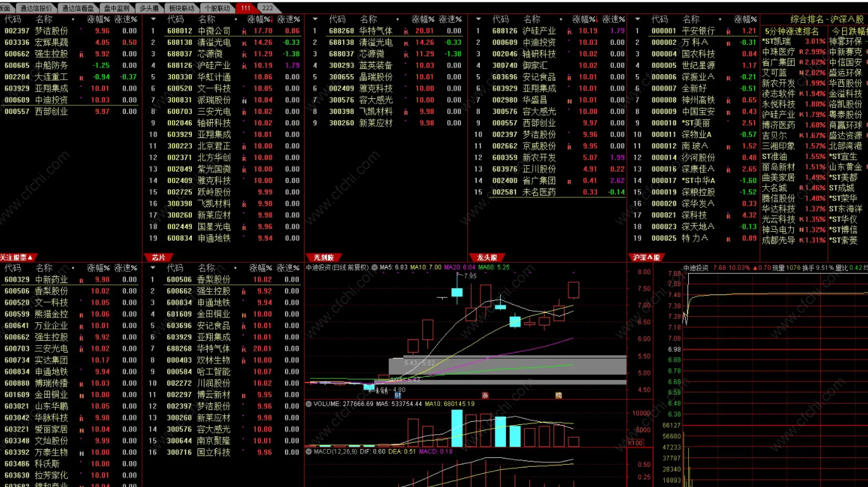Select the 北方华创 stock row
The height and width of the screenshot is (487, 868).
(223, 158)
